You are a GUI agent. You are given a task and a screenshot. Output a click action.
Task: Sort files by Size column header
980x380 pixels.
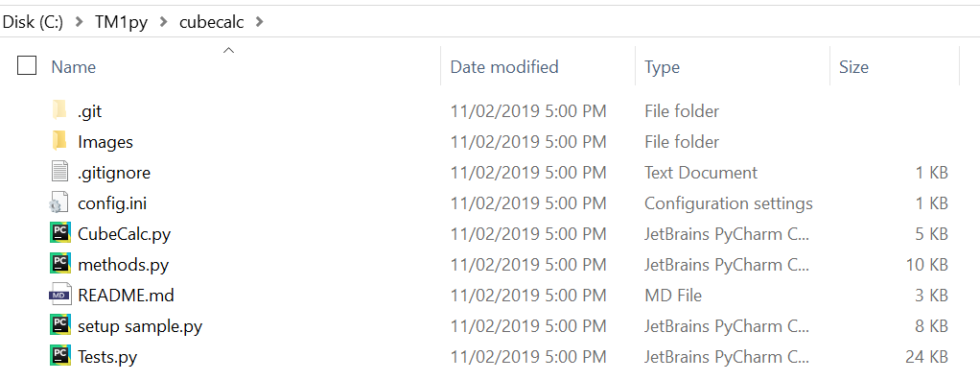(x=853, y=67)
